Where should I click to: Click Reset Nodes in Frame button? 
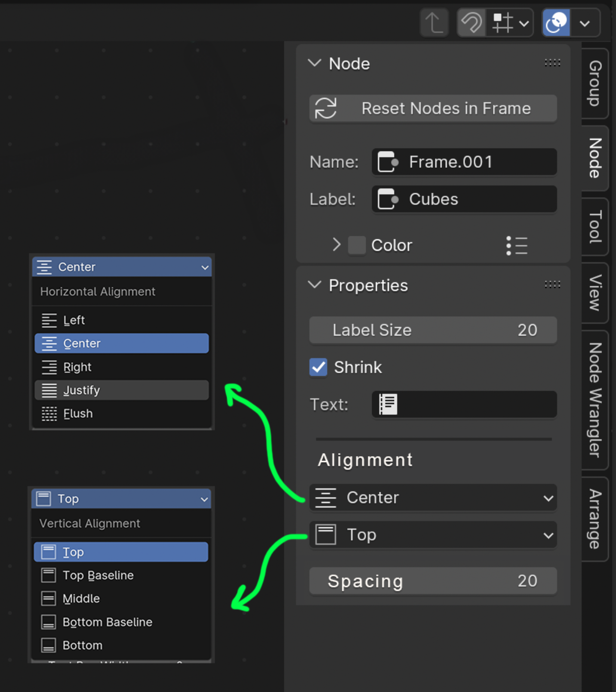433,108
